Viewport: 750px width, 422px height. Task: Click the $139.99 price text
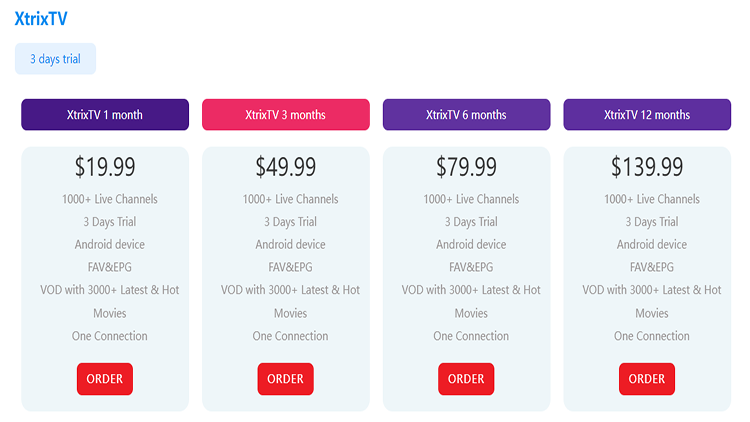[x=647, y=167]
